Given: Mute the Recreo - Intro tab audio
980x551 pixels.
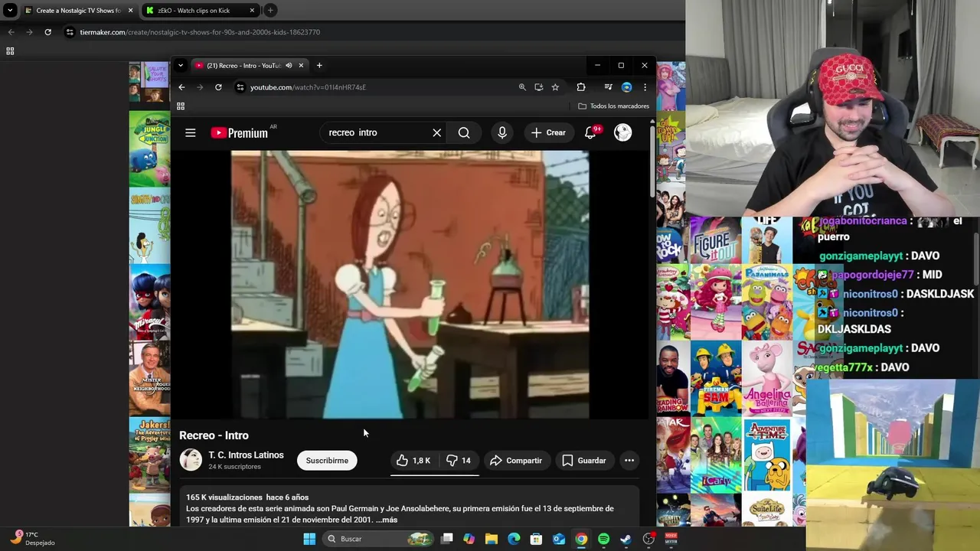Looking at the screenshot, I should pyautogui.click(x=289, y=66).
